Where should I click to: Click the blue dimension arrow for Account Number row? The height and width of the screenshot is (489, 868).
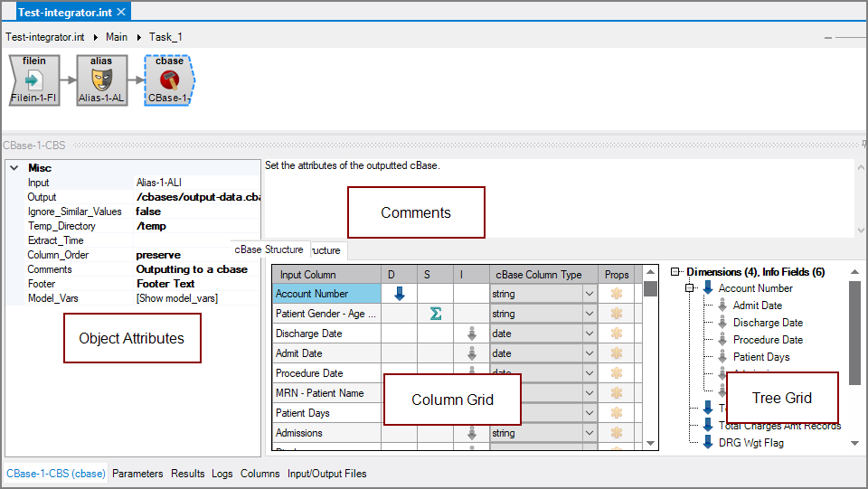(400, 293)
